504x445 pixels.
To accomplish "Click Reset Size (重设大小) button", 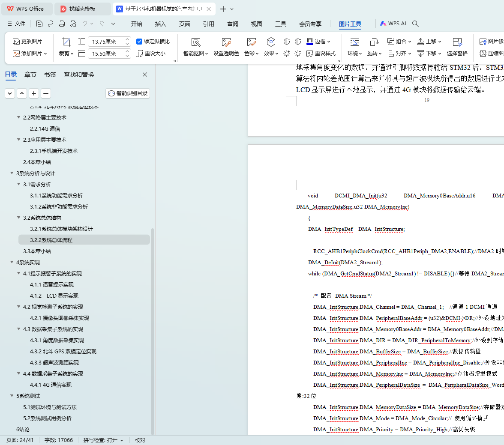I will (x=151, y=54).
